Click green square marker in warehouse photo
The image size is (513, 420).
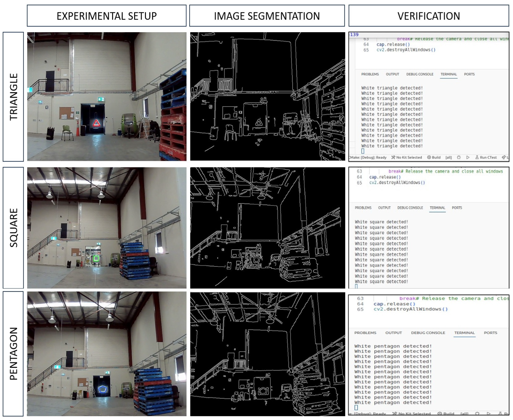coord(96,259)
